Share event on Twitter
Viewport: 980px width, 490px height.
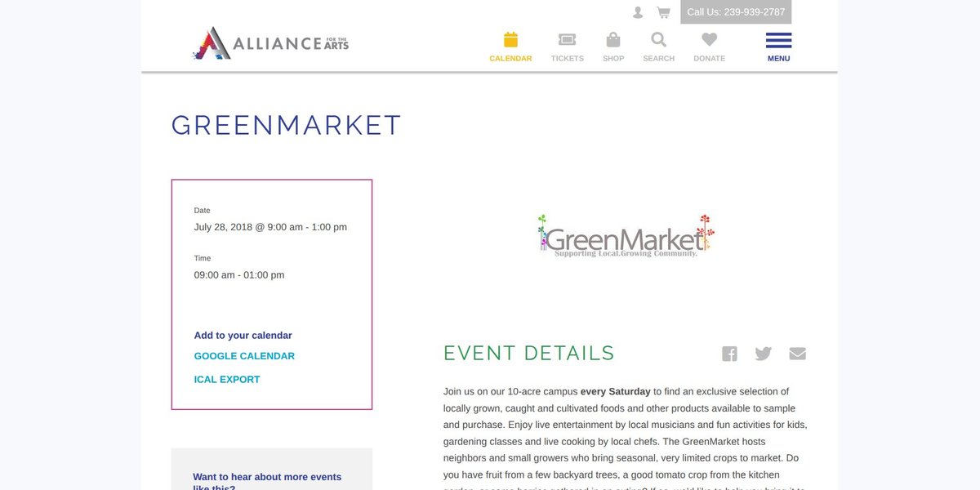[x=764, y=354]
